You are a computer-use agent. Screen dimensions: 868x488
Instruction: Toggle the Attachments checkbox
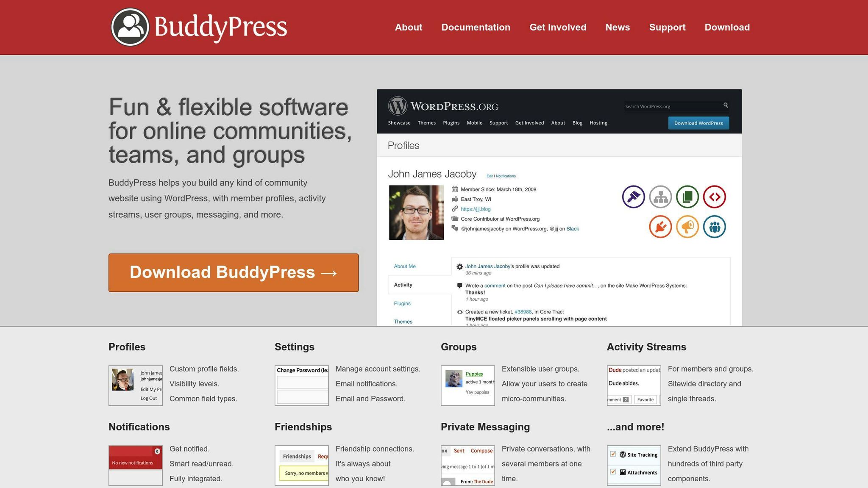(x=613, y=472)
